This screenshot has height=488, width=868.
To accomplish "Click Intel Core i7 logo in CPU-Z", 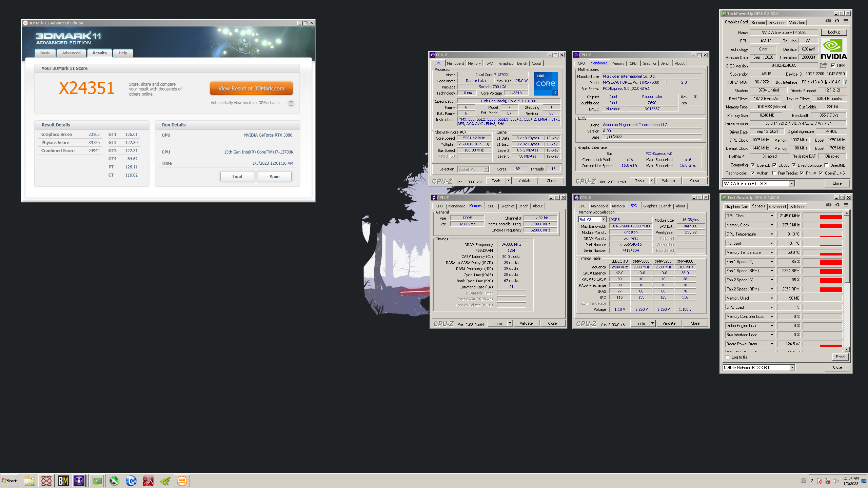I will coord(546,83).
